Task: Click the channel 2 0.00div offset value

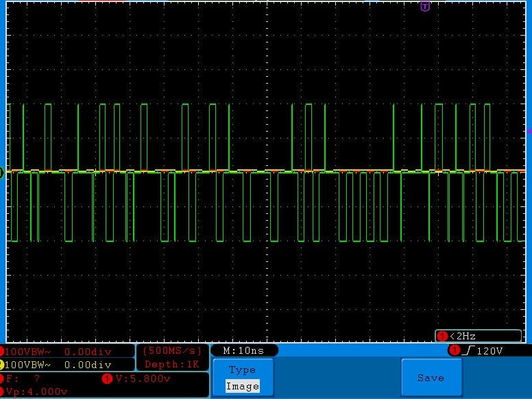Action: tap(88, 365)
